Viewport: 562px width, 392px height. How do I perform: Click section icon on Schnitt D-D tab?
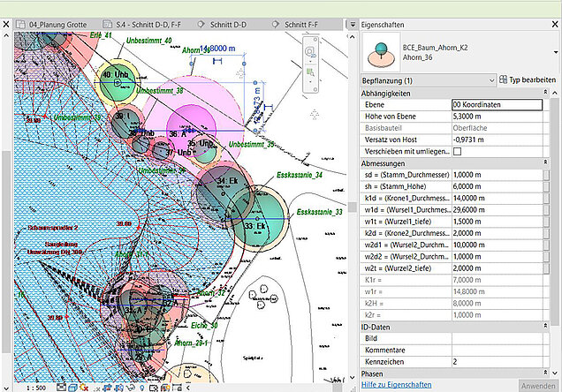[201, 25]
